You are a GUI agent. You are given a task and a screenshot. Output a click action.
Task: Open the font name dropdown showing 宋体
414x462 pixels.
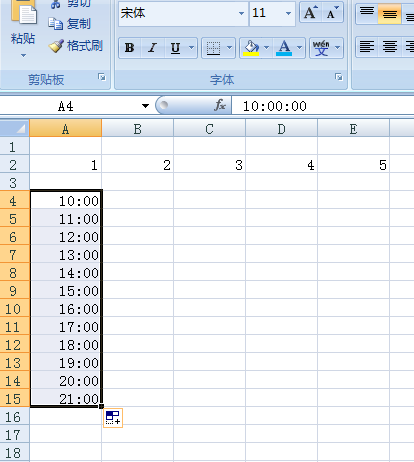tap(241, 14)
